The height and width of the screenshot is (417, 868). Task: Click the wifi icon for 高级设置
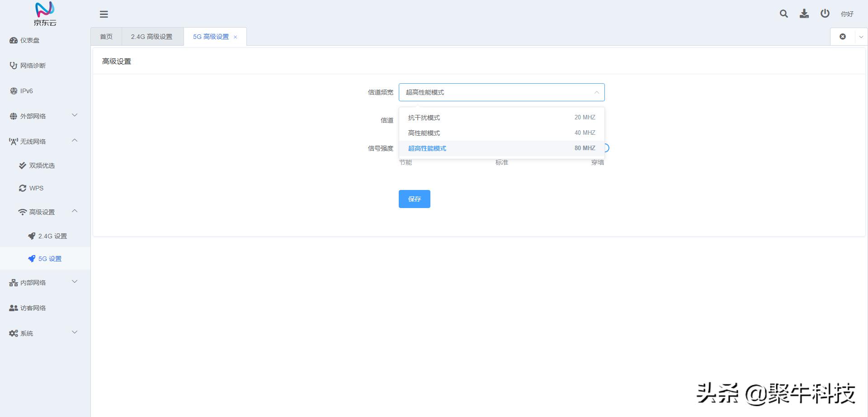point(23,212)
